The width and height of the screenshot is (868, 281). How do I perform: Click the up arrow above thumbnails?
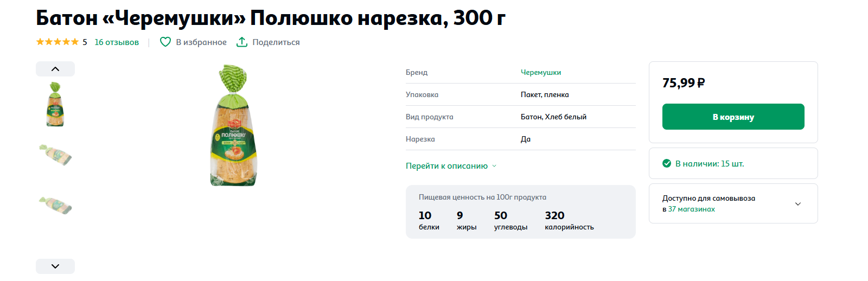tap(55, 69)
